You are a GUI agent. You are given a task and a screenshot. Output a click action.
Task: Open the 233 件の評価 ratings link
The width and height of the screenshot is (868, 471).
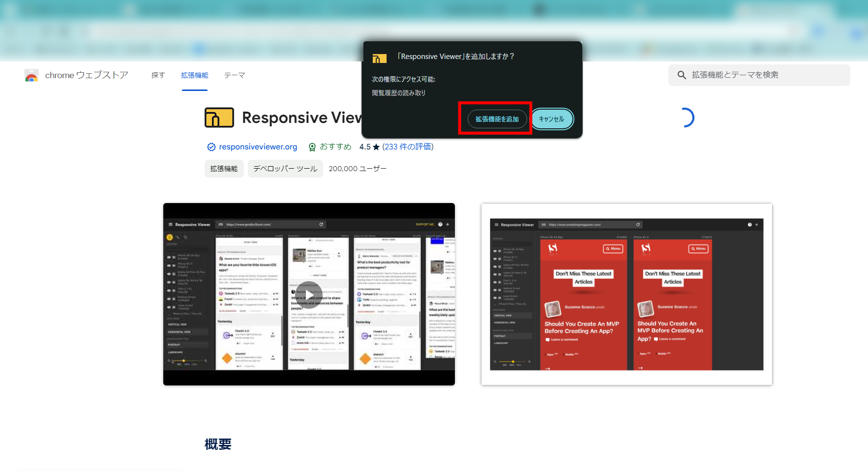click(408, 147)
